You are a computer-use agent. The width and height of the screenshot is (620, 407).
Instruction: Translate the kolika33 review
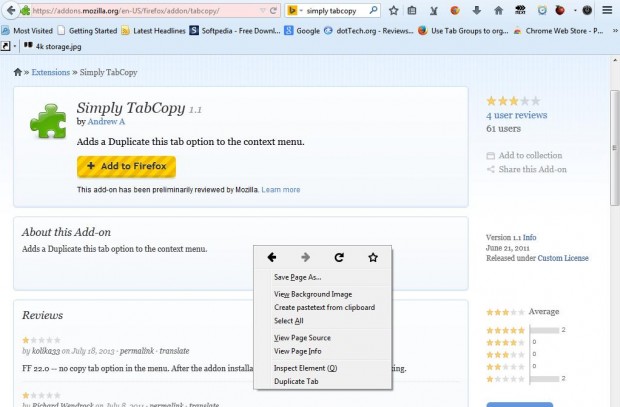pos(174,351)
